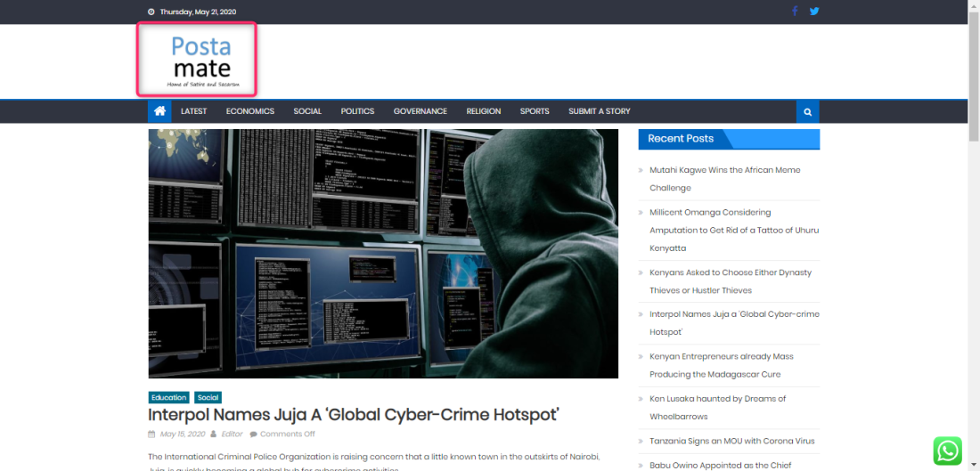Open the search magnifier icon
Image resolution: width=980 pixels, height=471 pixels.
click(x=807, y=112)
